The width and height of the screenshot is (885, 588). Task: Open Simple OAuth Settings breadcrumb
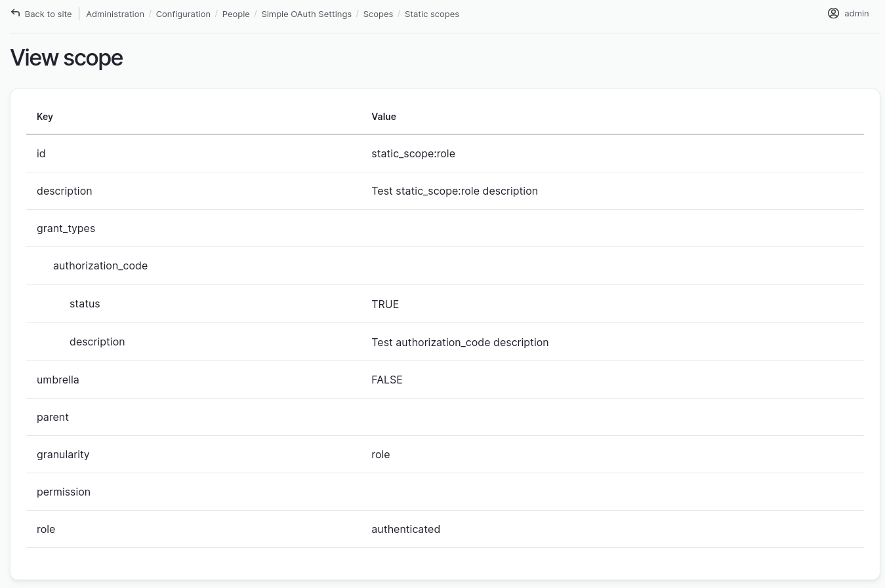point(306,14)
